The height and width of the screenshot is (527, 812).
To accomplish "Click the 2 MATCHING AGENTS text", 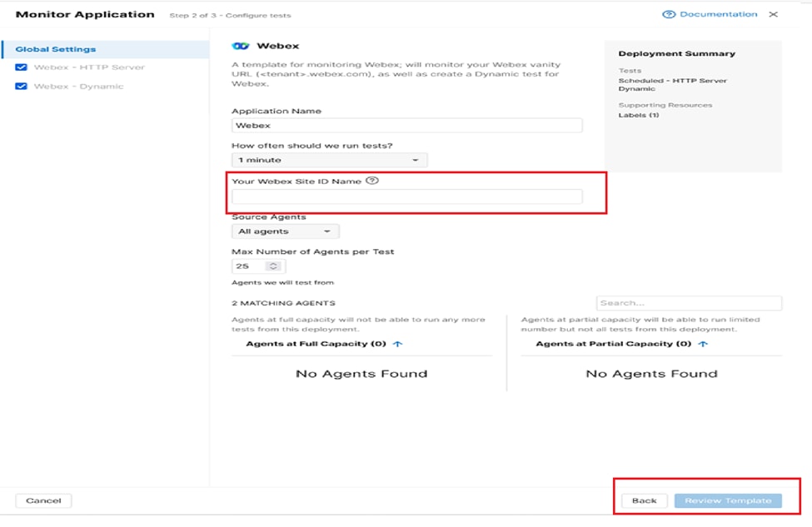I will [283, 303].
